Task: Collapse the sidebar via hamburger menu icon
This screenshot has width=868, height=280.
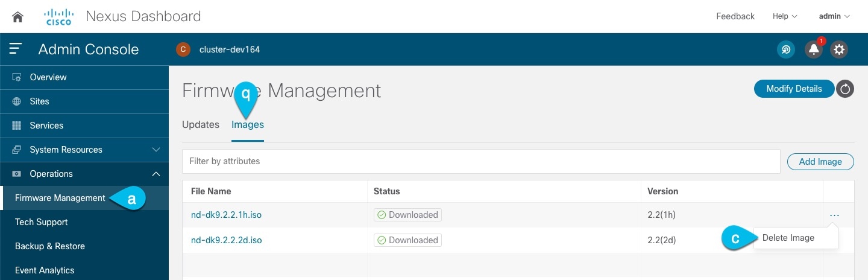Action: pyautogui.click(x=16, y=49)
